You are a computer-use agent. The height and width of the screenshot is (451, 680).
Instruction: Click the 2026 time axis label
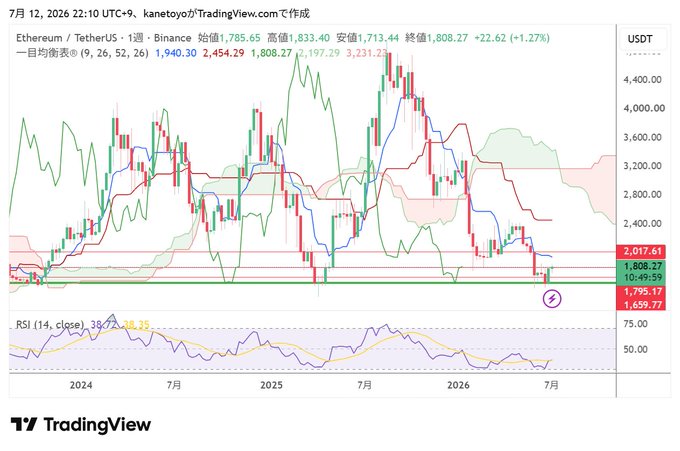coord(458,385)
